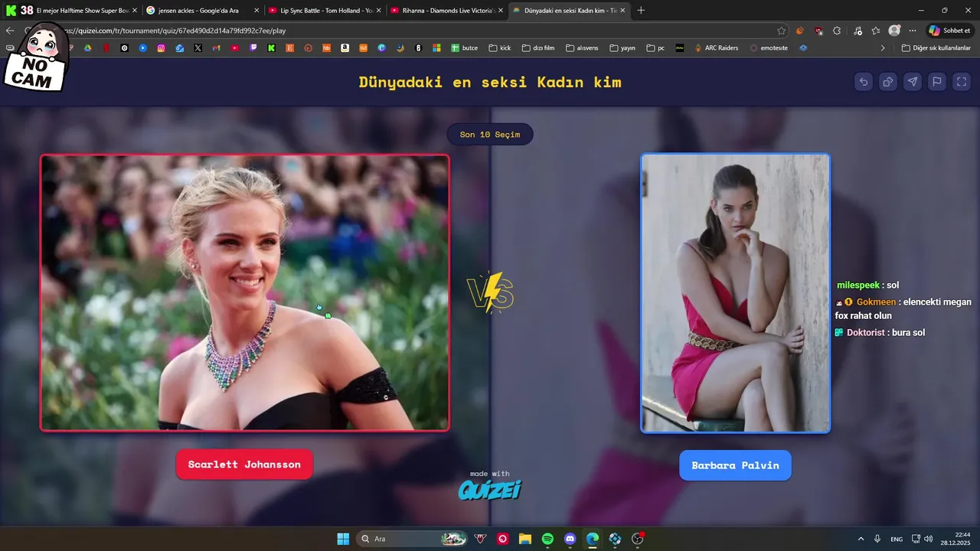The height and width of the screenshot is (551, 980).
Task: Open the Twitch bookmark
Action: click(253, 47)
